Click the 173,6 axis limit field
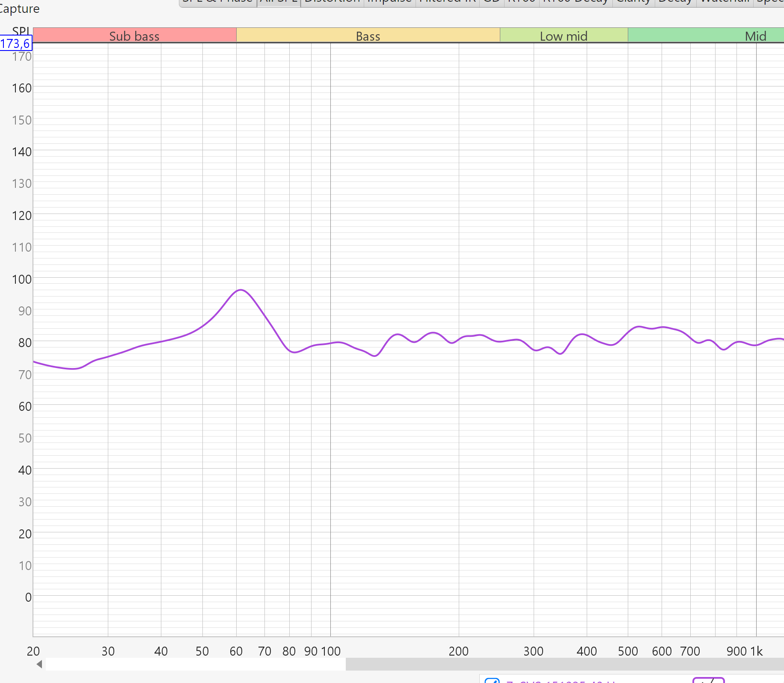Viewport: 784px width, 683px height. [x=15, y=44]
